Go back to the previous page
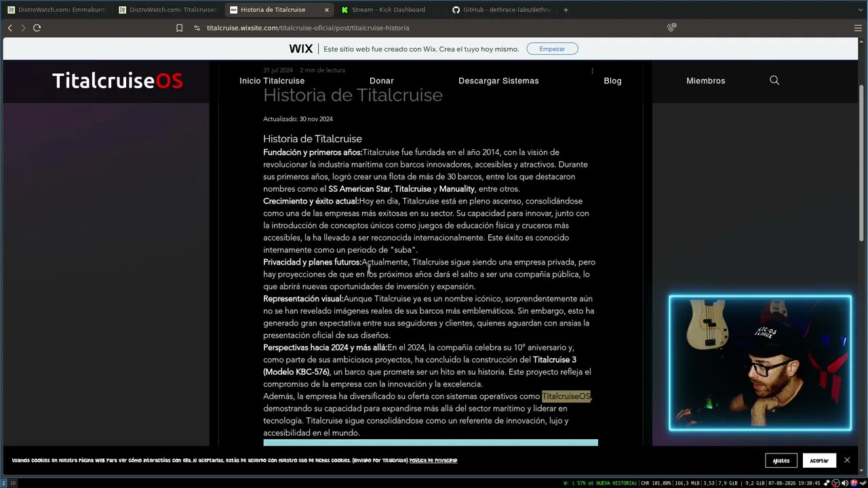This screenshot has height=488, width=868. pos(9,28)
